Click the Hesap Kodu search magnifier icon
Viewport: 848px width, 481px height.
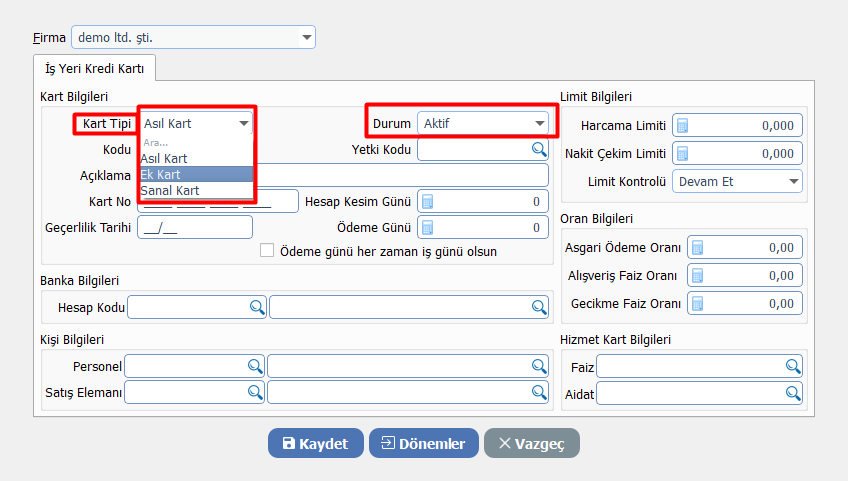[256, 307]
